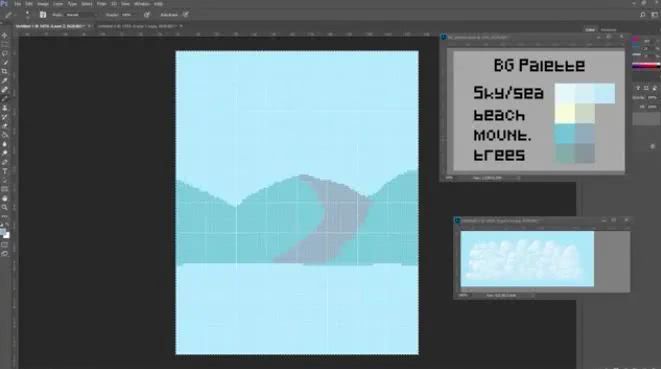Open the workspace switcher at top right

pos(655,15)
